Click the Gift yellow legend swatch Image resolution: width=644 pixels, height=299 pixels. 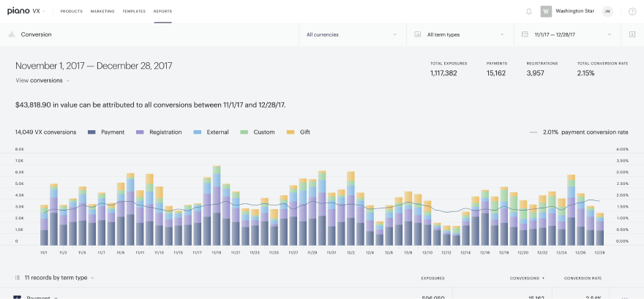point(291,132)
